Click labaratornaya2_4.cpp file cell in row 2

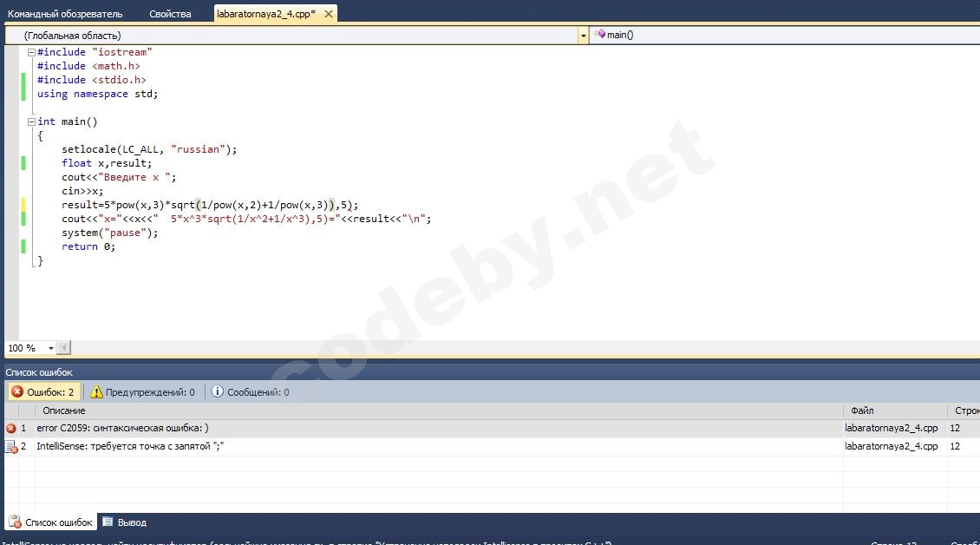(892, 446)
